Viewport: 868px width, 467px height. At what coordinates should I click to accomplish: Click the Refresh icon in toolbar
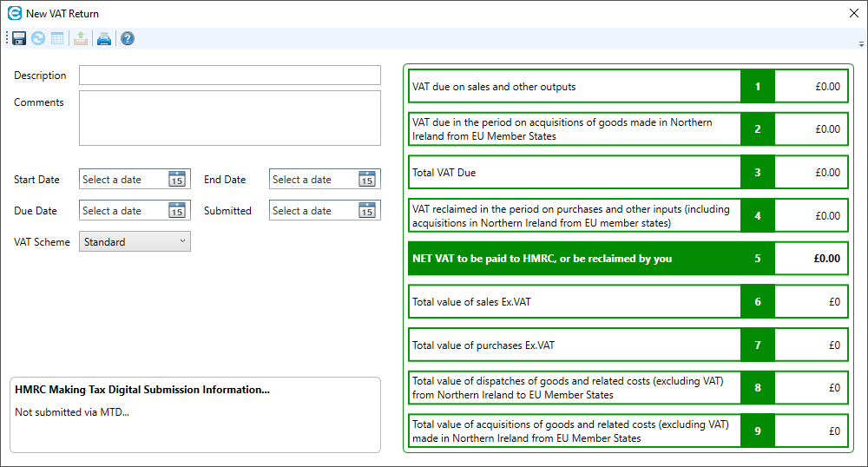38,38
